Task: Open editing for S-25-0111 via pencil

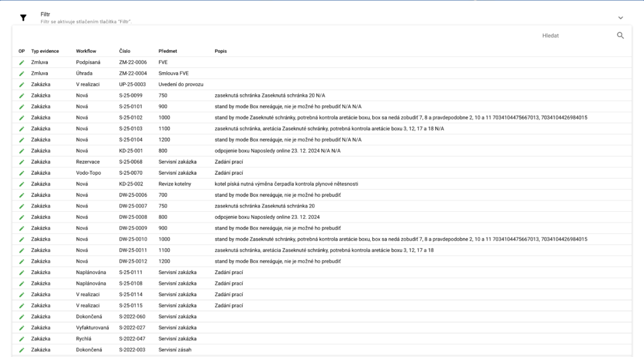Action: coord(21,272)
